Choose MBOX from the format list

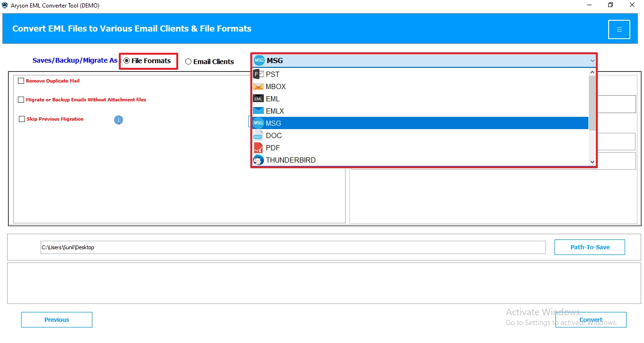point(421,86)
